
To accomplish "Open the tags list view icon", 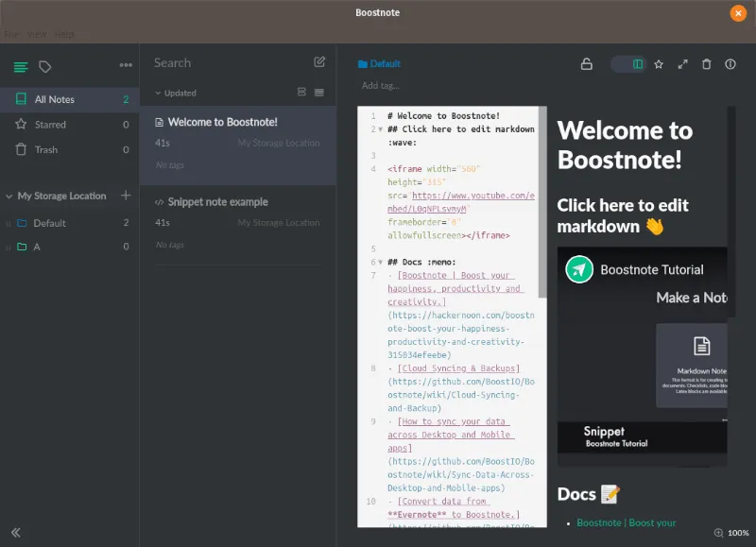I will [x=44, y=66].
